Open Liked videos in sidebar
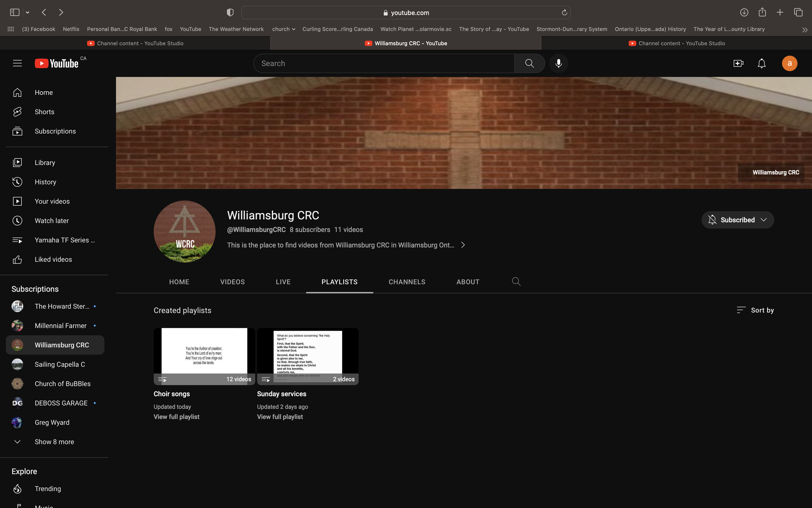 55,259
